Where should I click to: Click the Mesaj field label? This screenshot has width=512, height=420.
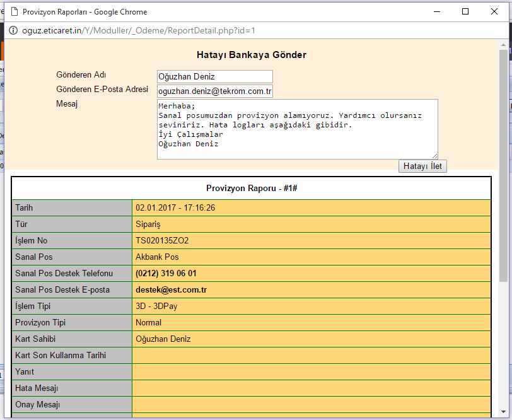tap(67, 104)
